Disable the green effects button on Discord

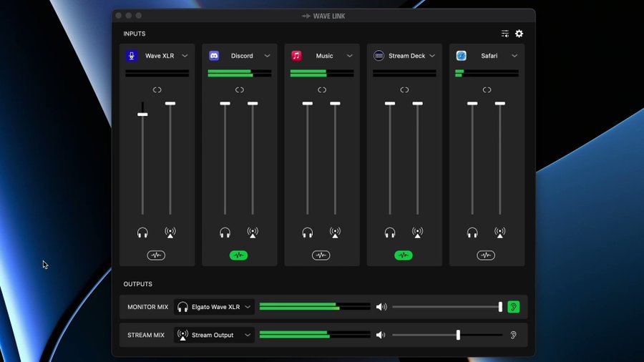click(x=238, y=255)
